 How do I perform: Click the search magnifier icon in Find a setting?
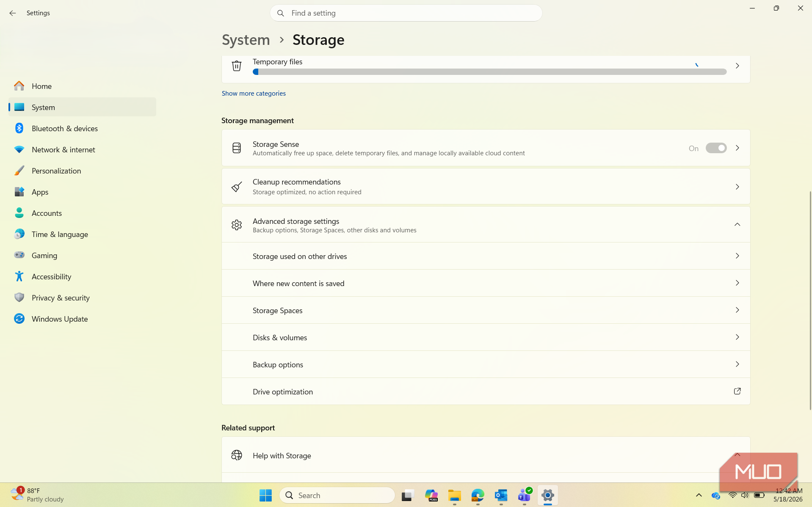click(x=281, y=13)
